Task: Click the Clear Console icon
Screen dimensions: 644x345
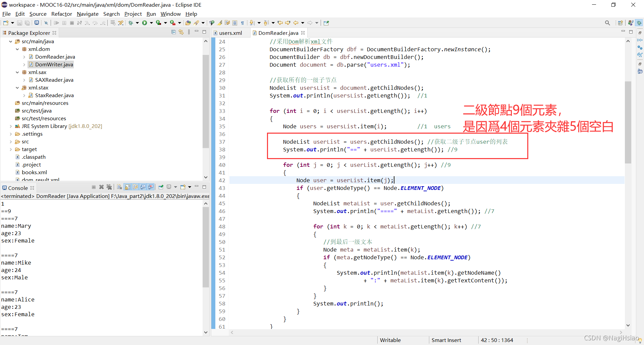Action: (x=119, y=187)
